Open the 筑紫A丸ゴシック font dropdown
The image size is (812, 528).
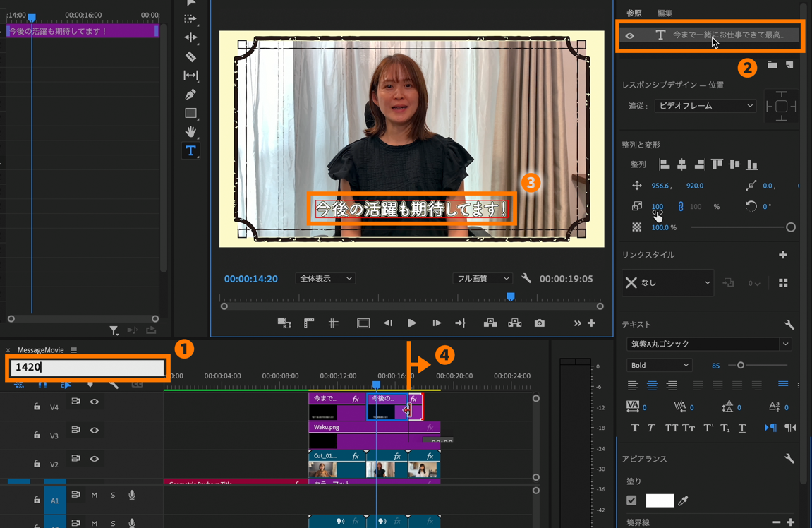(x=708, y=344)
